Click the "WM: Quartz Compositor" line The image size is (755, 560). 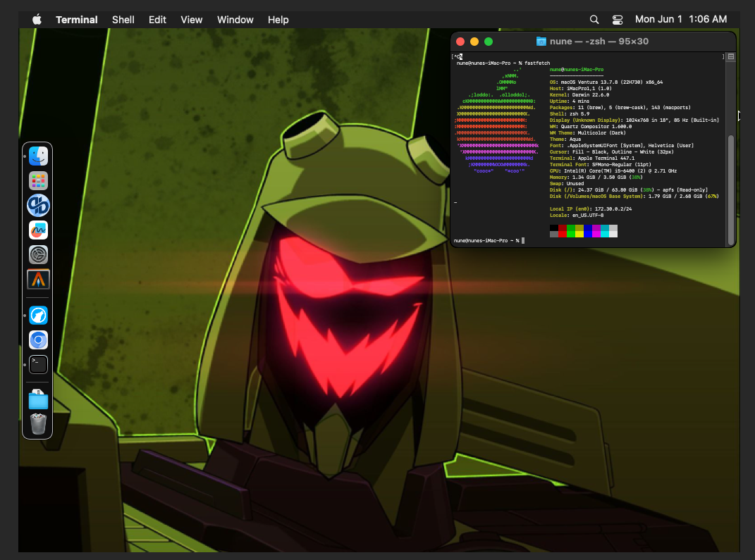point(590,127)
